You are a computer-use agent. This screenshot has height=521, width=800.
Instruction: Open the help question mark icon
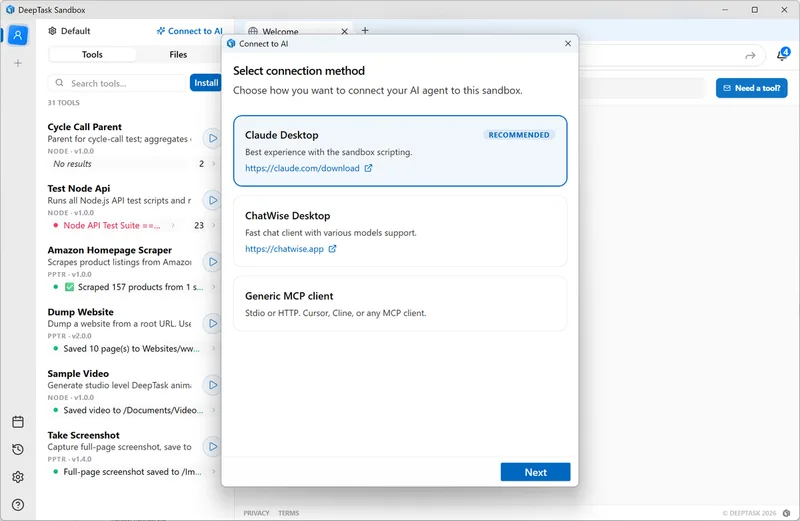click(x=17, y=505)
